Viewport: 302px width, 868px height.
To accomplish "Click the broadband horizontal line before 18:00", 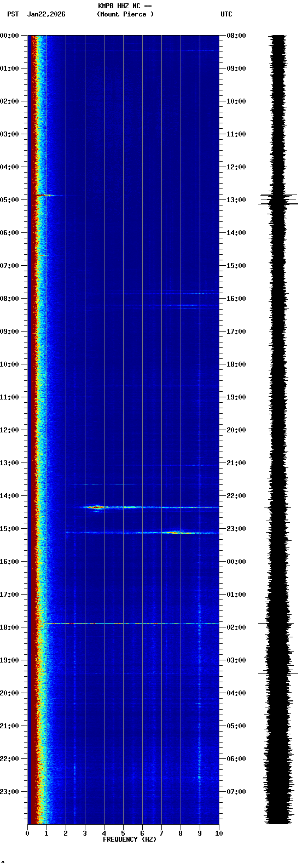I will click(132, 623).
